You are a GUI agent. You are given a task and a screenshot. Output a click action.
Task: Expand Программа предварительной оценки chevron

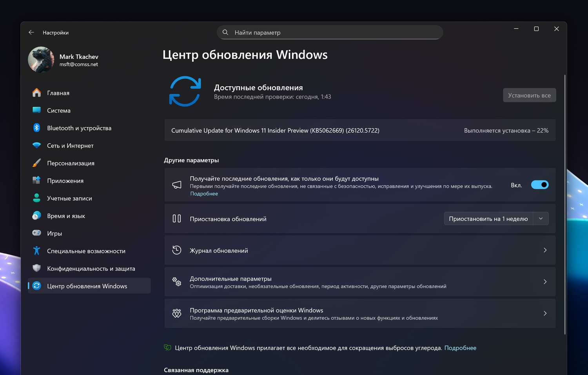(x=545, y=313)
